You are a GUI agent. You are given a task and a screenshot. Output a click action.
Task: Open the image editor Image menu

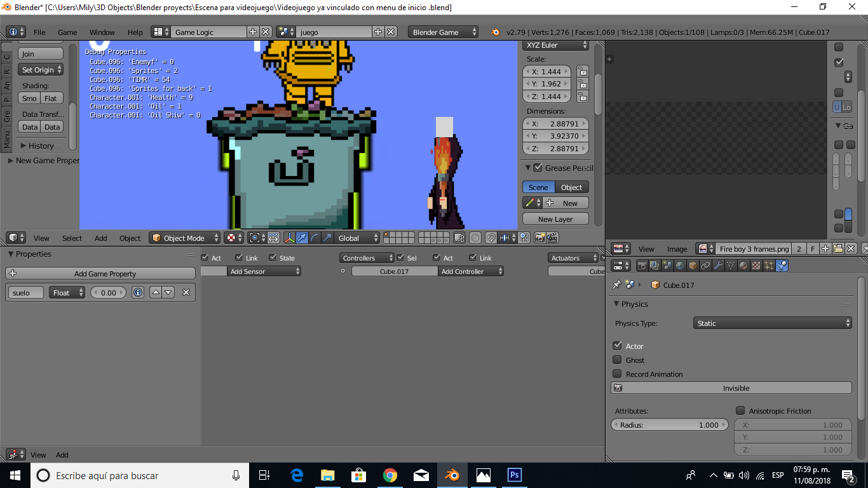click(677, 248)
